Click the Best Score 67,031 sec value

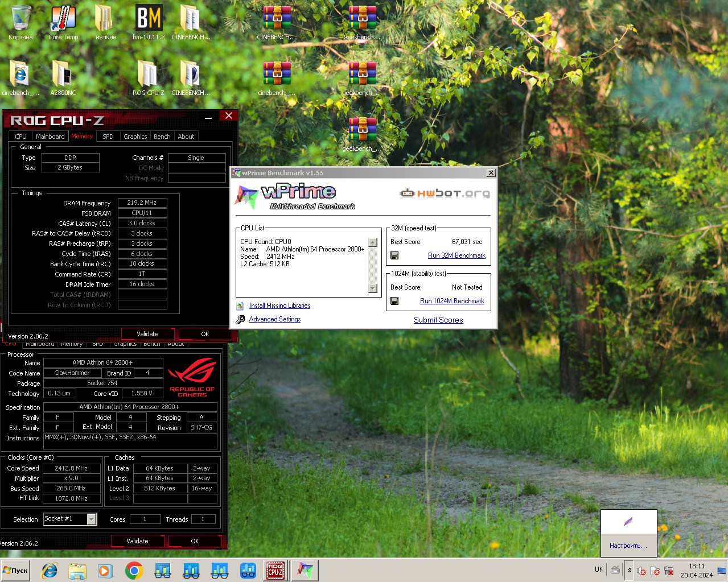pos(467,242)
